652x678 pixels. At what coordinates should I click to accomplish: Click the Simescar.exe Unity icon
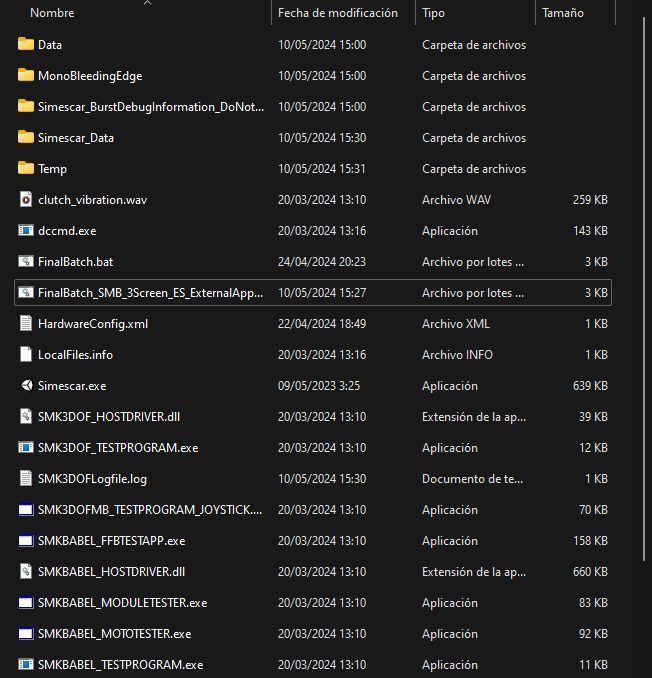(26, 385)
